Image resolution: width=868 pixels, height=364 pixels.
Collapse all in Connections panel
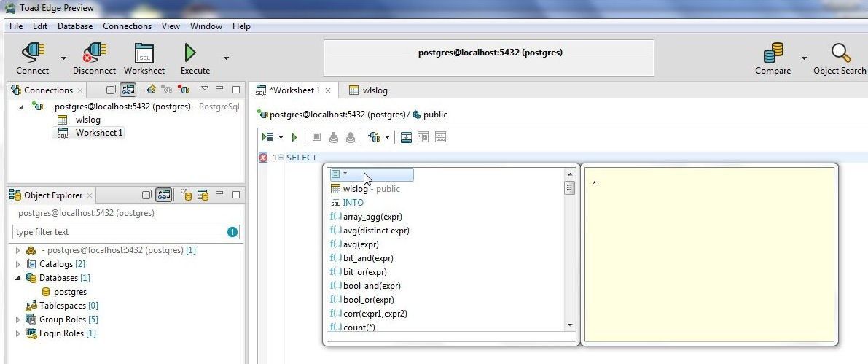(111, 89)
